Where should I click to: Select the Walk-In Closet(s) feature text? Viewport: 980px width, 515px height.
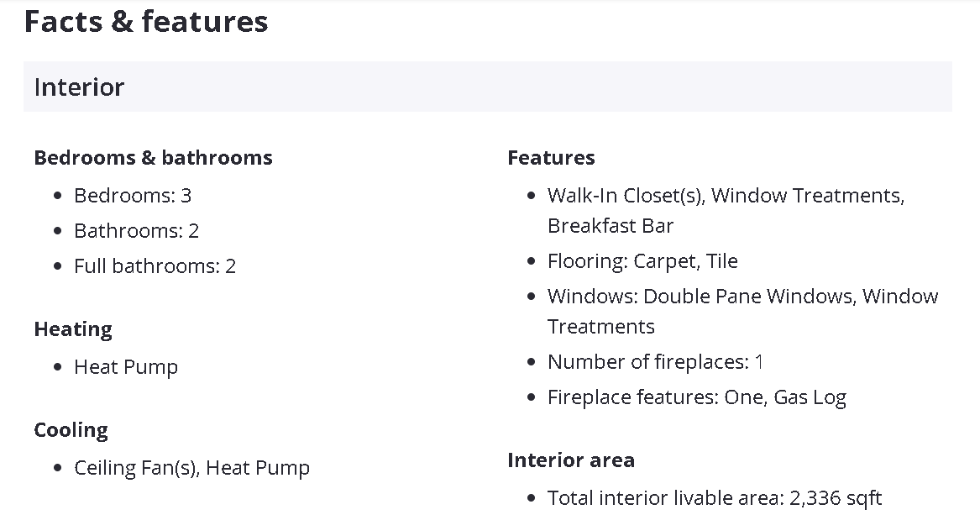(626, 196)
